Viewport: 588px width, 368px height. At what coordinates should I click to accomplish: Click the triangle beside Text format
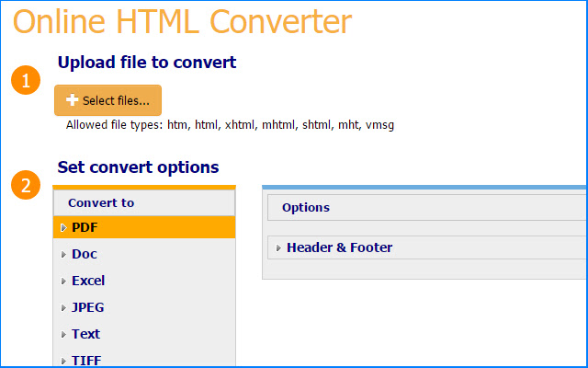click(x=62, y=334)
